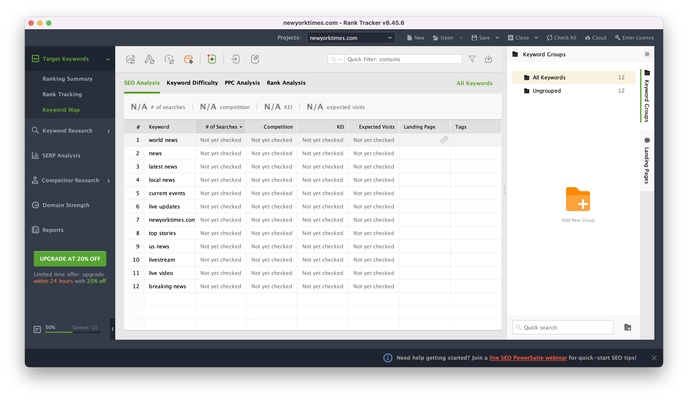The width and height of the screenshot is (688, 400).
Task: Click the first refresh icon in the keyword toolbar
Action: [130, 59]
